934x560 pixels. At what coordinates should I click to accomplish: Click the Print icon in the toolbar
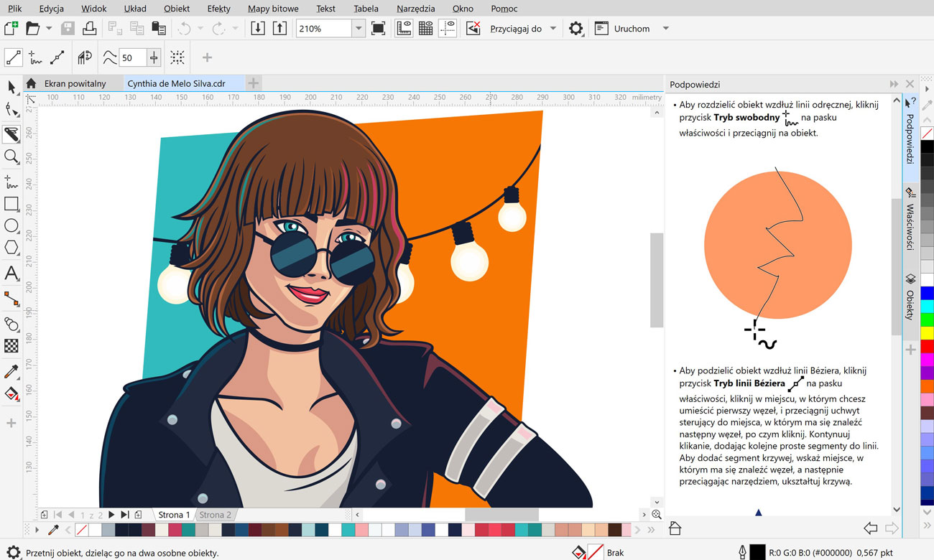(x=89, y=29)
